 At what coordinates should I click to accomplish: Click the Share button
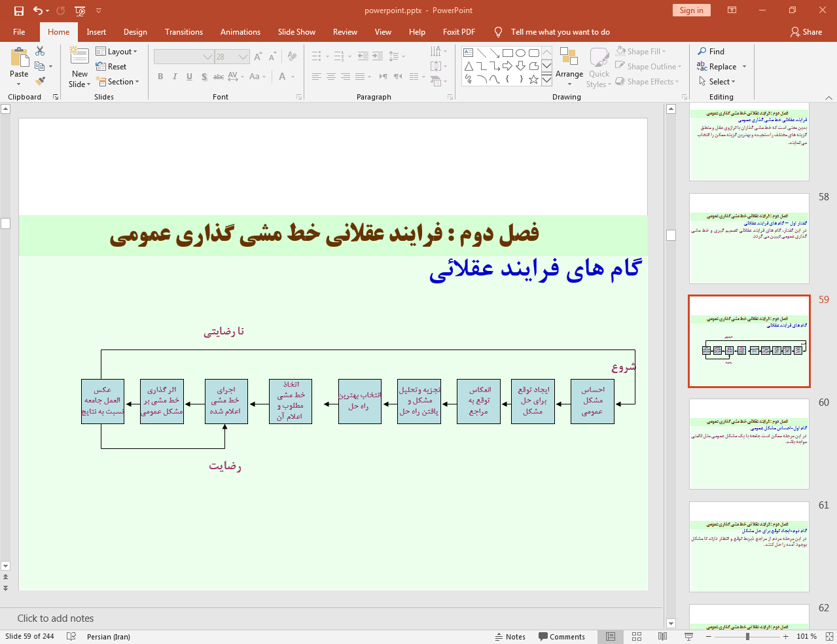coord(806,31)
